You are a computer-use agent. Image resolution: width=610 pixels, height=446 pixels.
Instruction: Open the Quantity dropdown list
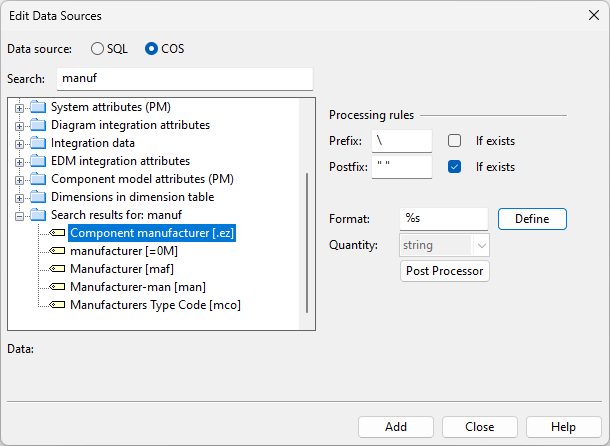481,244
